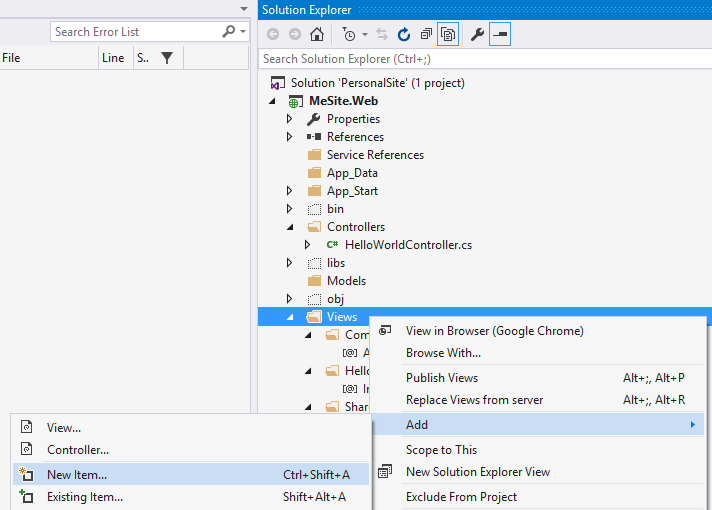Click the View in Browser icon
The width and height of the screenshot is (712, 510).
(385, 330)
